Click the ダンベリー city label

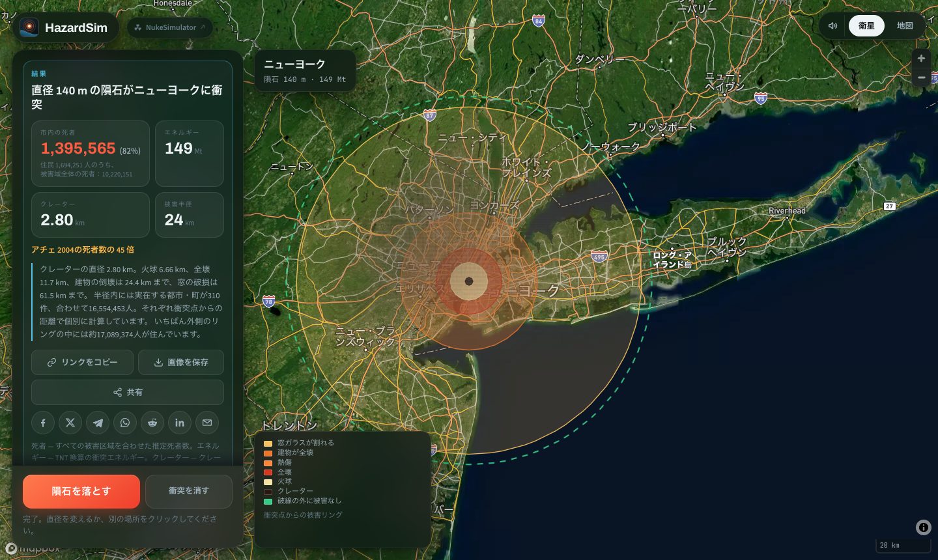point(599,59)
